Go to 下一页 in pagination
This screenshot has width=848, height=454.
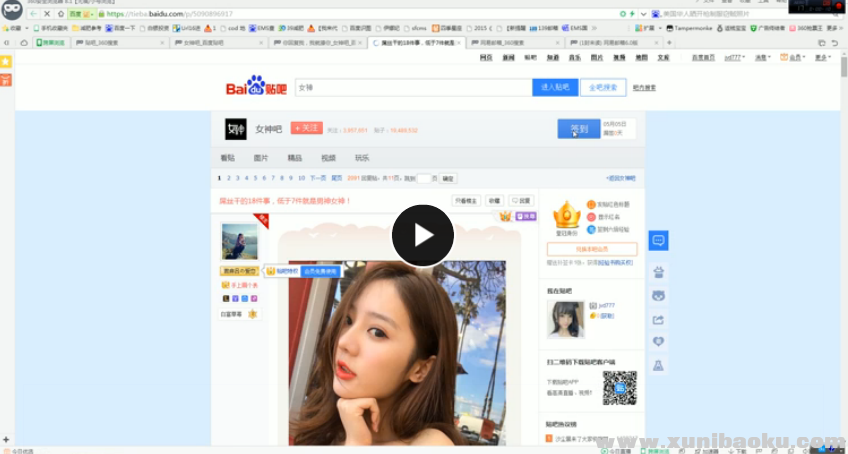(317, 178)
